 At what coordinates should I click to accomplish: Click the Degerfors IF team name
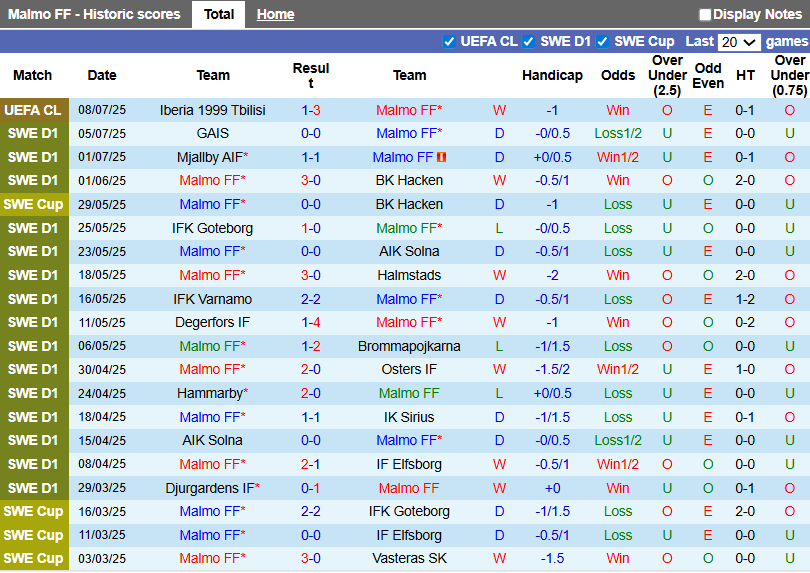pos(212,322)
